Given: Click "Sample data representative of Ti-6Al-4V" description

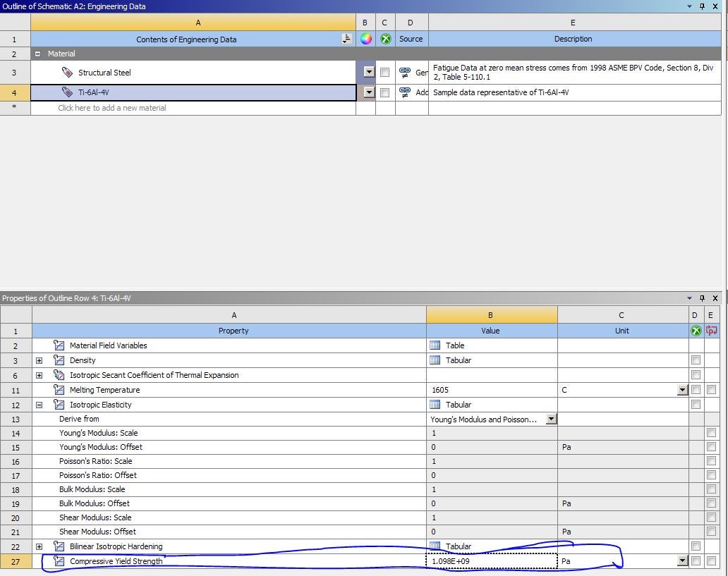Looking at the screenshot, I should 501,92.
